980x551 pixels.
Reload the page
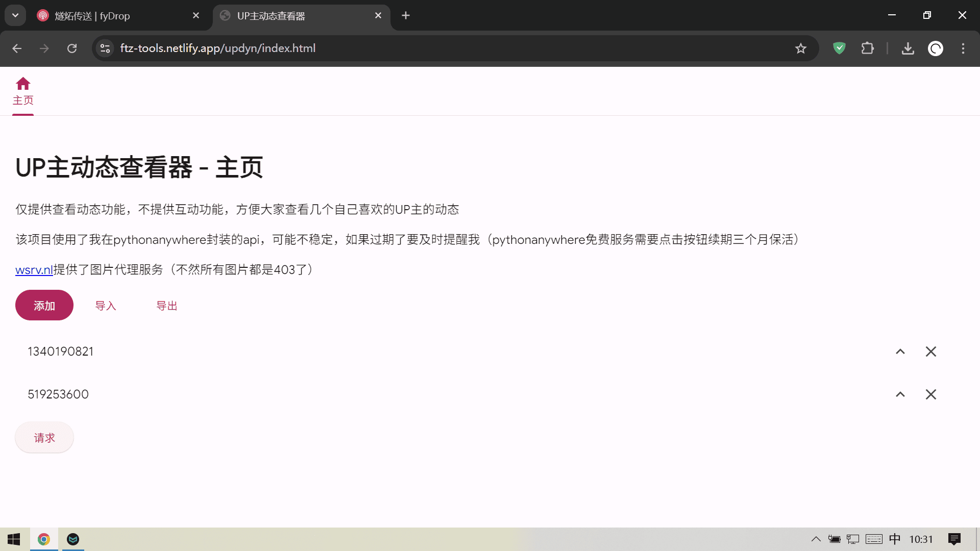(72, 48)
